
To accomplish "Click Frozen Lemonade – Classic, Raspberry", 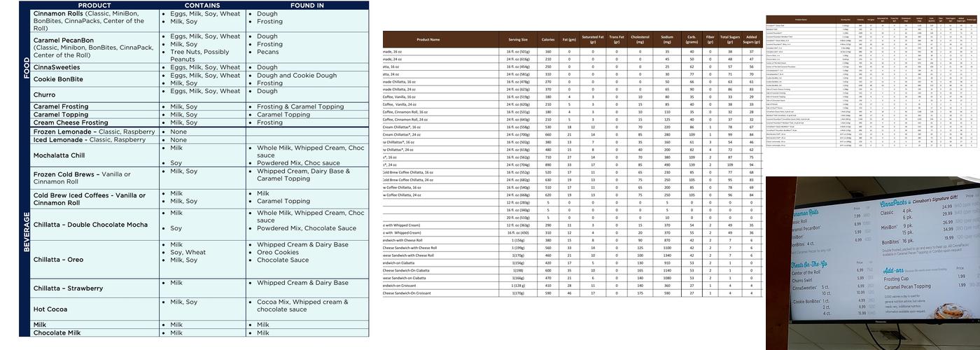I will pyautogui.click(x=94, y=132).
